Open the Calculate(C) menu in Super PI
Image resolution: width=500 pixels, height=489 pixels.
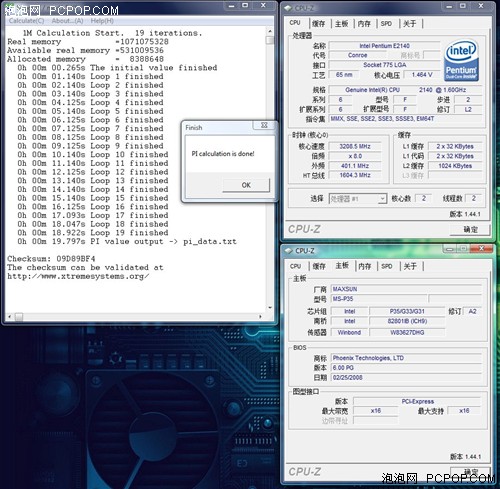pyautogui.click(x=26, y=21)
